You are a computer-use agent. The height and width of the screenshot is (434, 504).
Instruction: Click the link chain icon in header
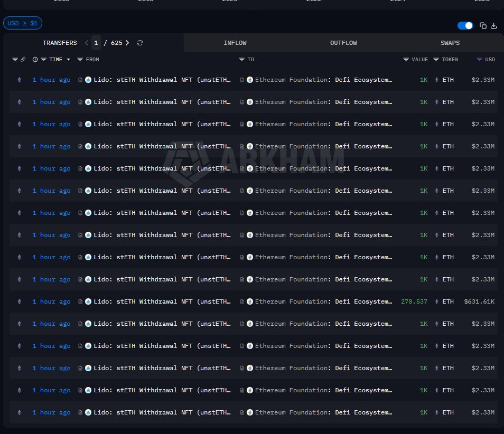(x=23, y=60)
